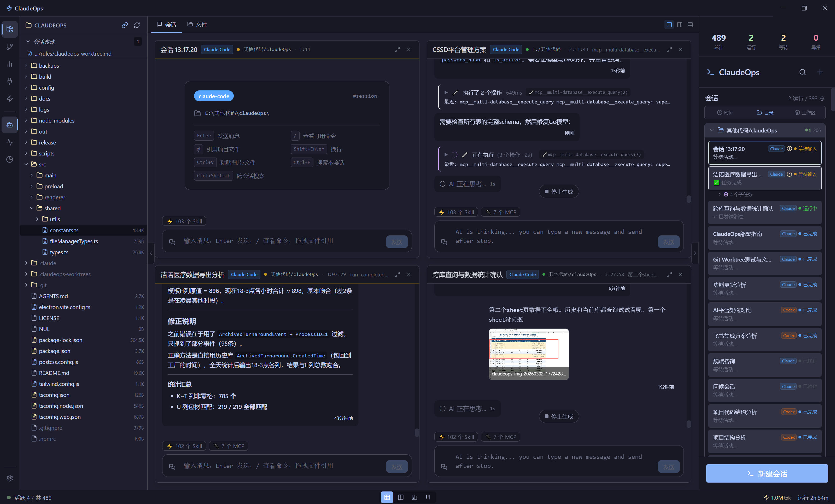Open settings gear at sidebar bottom
This screenshot has width=835, height=504.
[x=9, y=478]
